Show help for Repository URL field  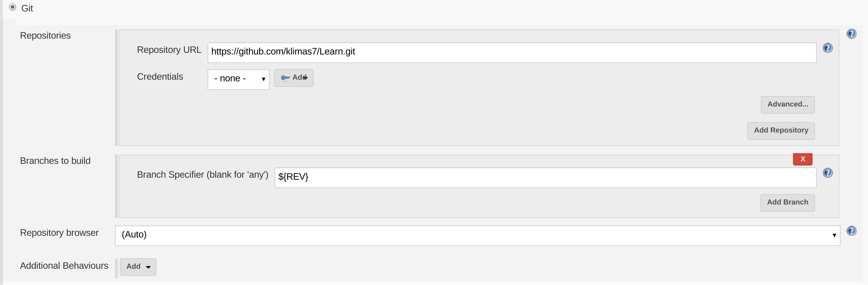pos(827,48)
